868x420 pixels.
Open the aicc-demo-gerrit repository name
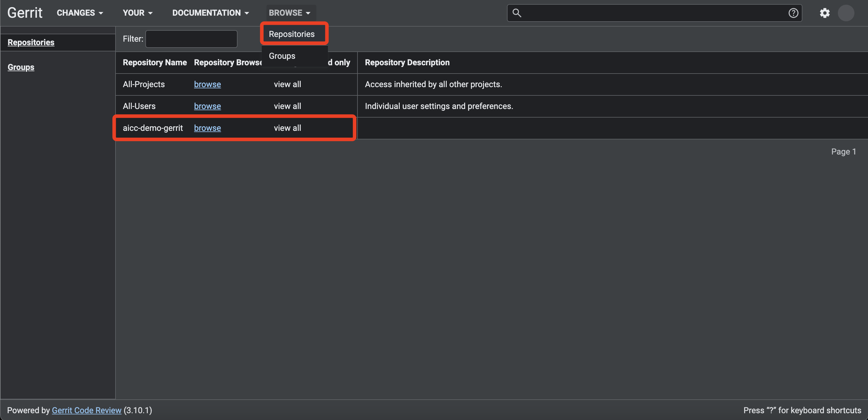tap(153, 128)
